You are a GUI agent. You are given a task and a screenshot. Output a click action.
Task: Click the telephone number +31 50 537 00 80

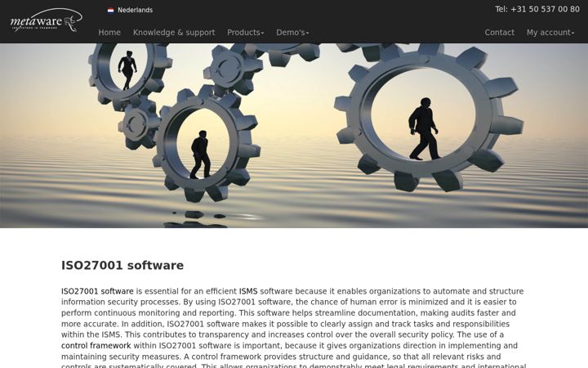pos(546,9)
